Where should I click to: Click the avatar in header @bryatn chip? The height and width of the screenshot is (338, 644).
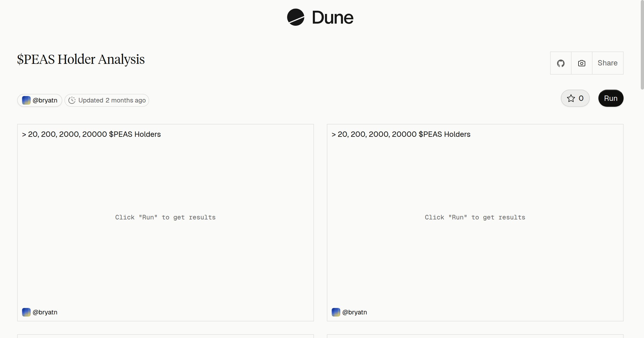[26, 100]
